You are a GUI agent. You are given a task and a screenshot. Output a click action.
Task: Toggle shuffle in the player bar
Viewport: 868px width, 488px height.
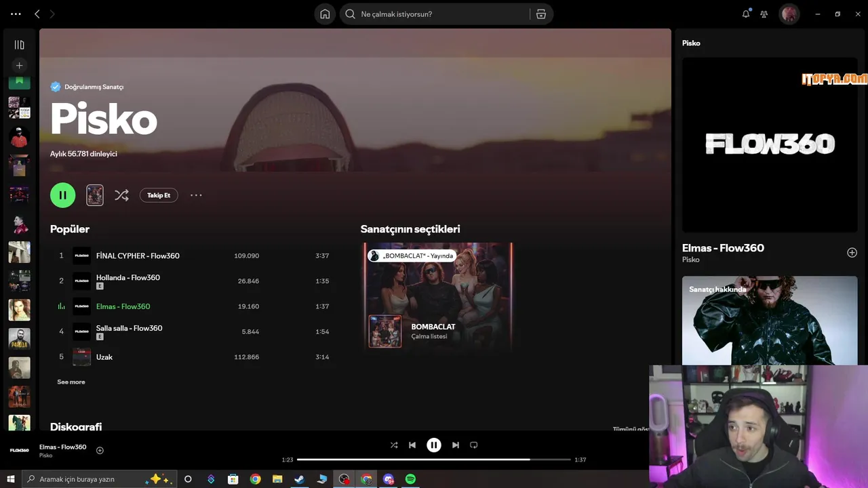pos(394,445)
